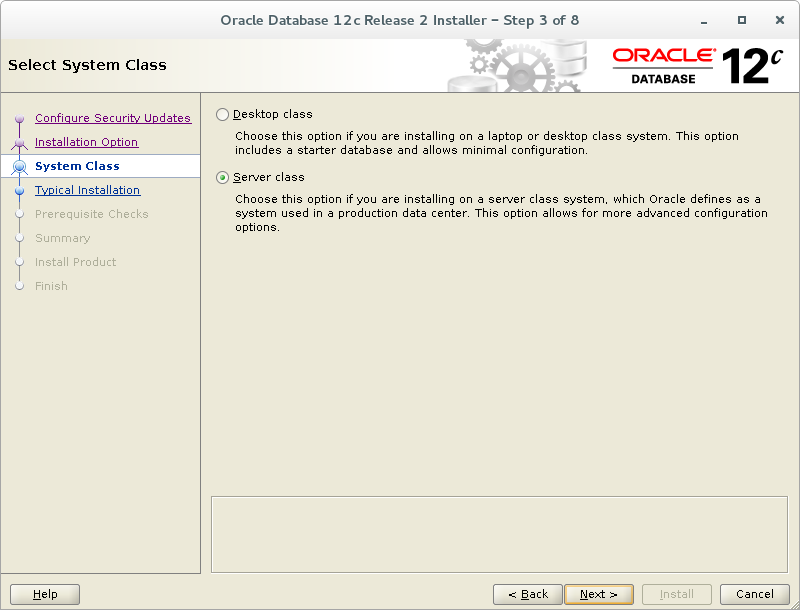Open the Typical Installation step link

click(87, 190)
